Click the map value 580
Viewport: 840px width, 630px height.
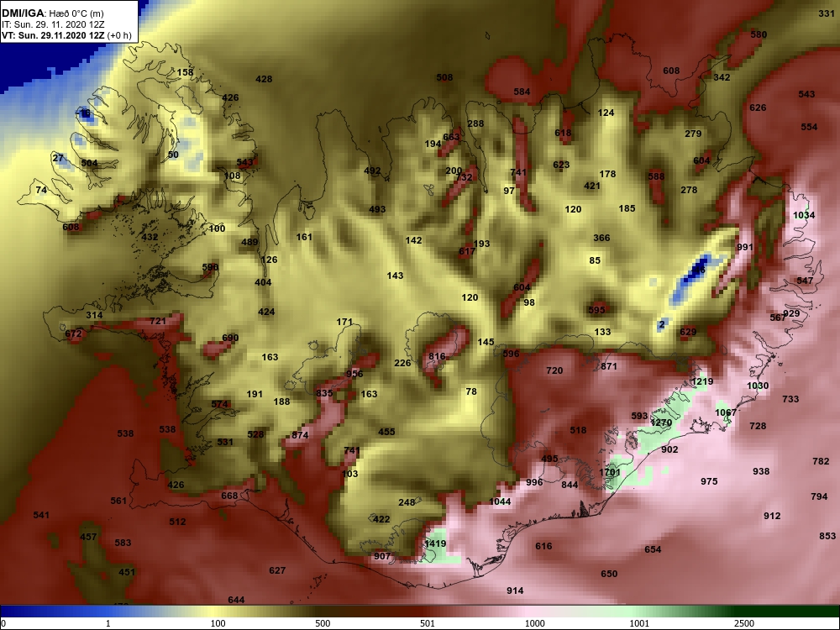click(759, 34)
